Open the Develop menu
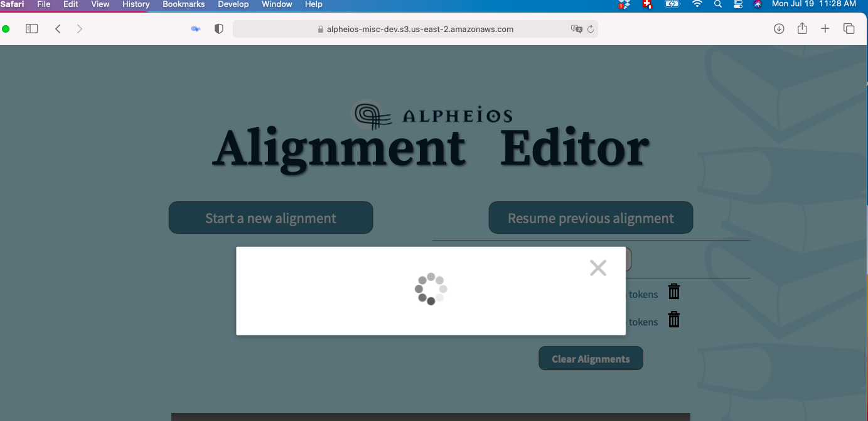This screenshot has width=868, height=421. pyautogui.click(x=233, y=4)
